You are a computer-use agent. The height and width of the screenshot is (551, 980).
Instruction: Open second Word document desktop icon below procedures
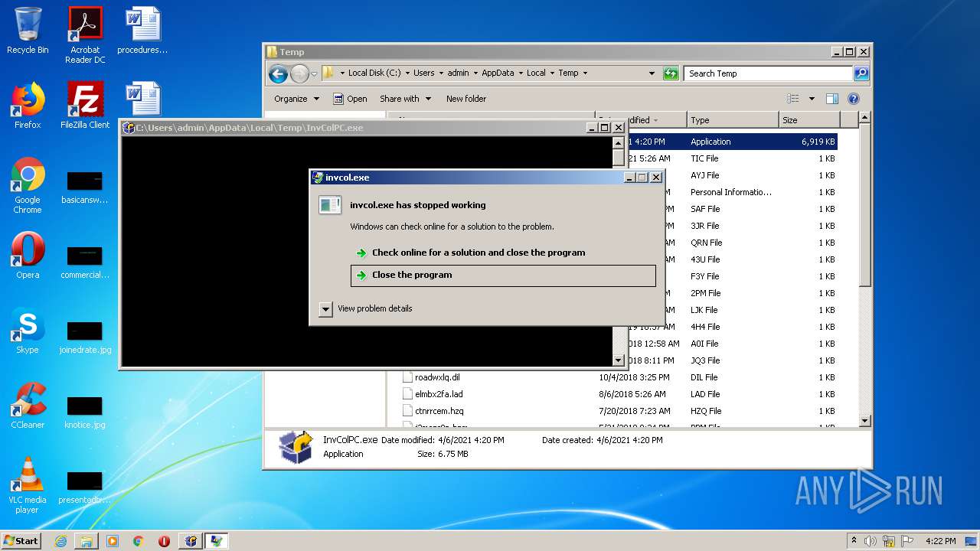click(x=142, y=99)
